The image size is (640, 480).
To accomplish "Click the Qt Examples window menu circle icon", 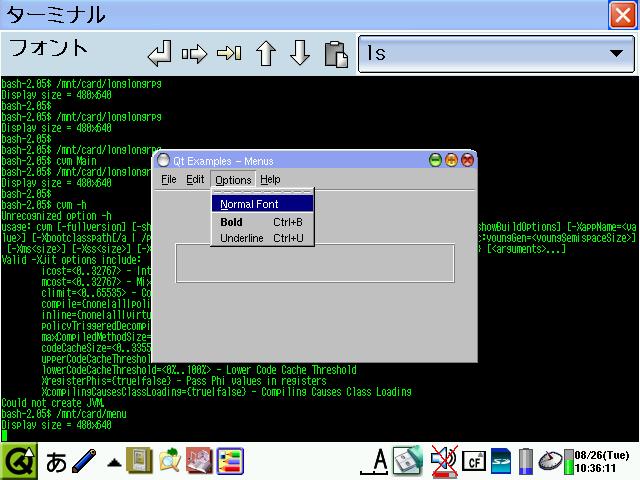I will click(x=163, y=160).
